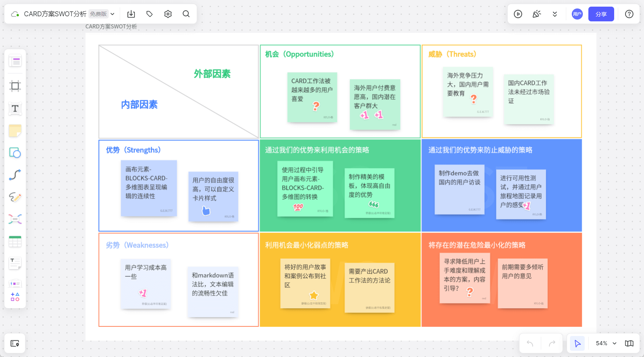The image size is (644, 357).
Task: Select the Mind map tool
Action: [15, 219]
